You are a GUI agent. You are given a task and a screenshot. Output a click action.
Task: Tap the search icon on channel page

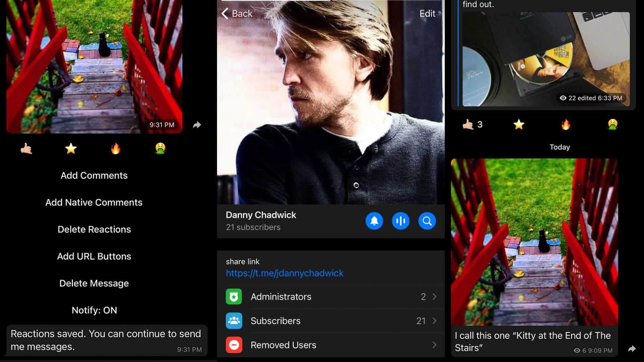(x=427, y=221)
